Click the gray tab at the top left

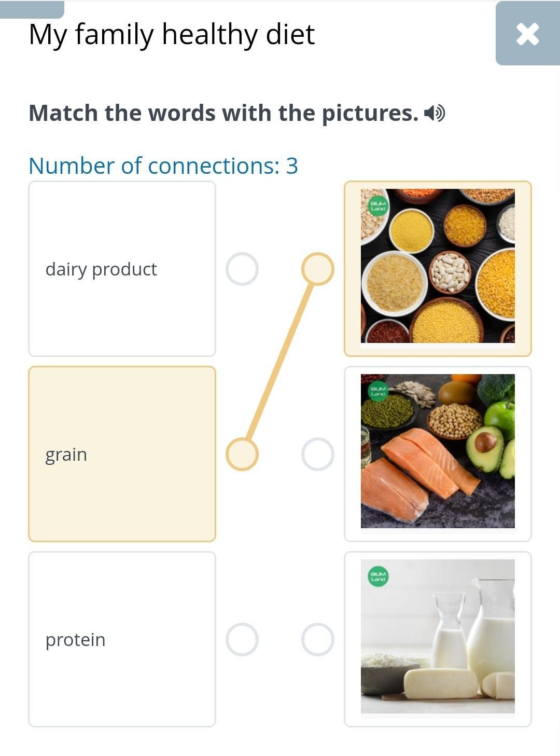[32, 9]
